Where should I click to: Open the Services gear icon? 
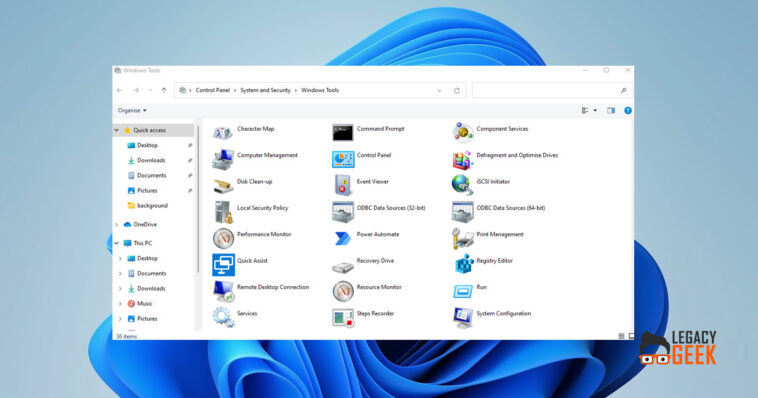223,317
